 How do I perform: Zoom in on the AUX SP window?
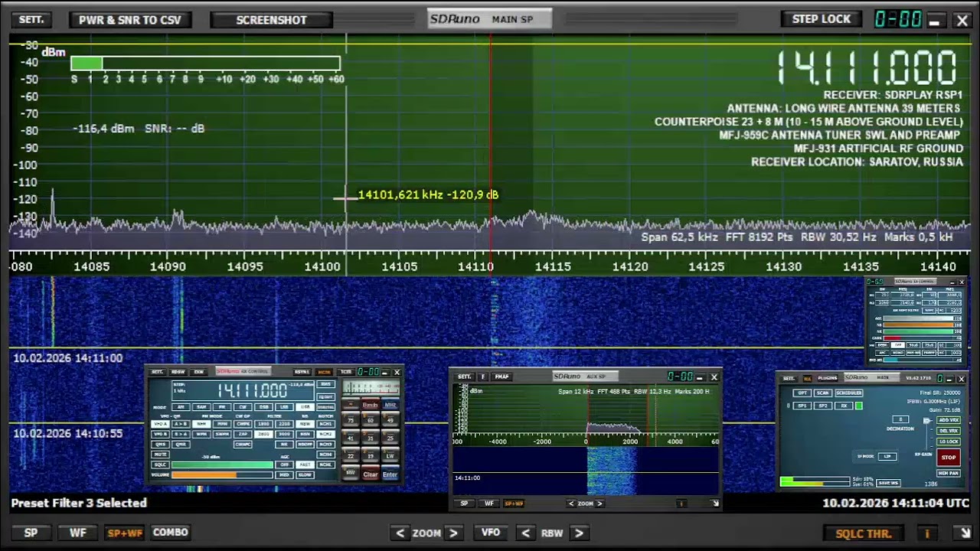click(600, 504)
